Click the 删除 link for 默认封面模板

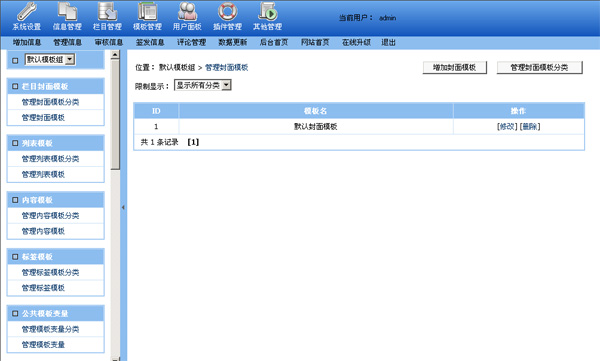530,126
